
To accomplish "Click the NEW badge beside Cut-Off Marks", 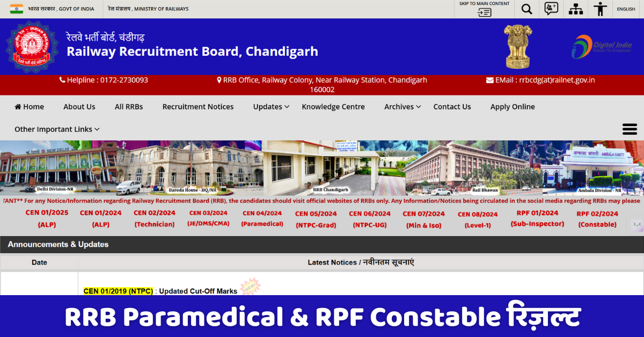I will [x=250, y=287].
